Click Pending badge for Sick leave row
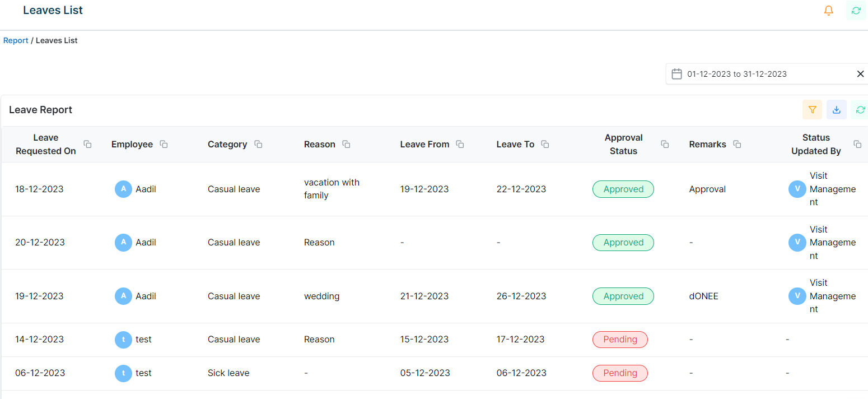 click(620, 373)
